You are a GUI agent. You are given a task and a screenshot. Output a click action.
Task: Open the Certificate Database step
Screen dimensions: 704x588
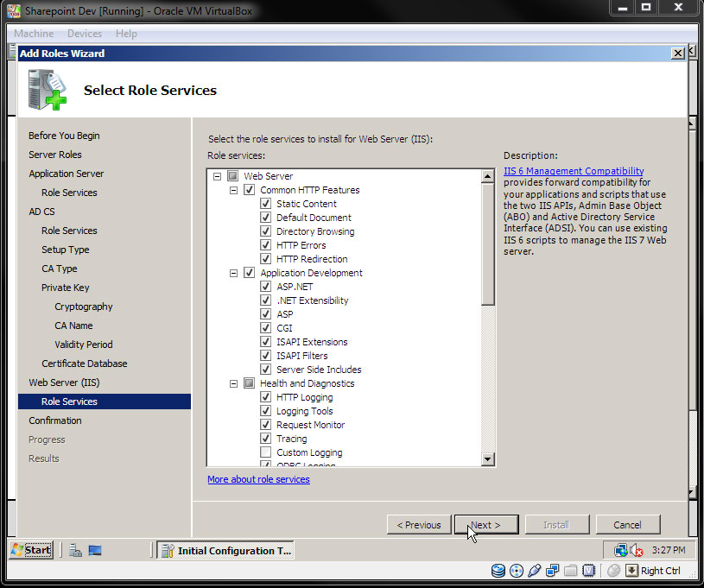[x=85, y=364]
